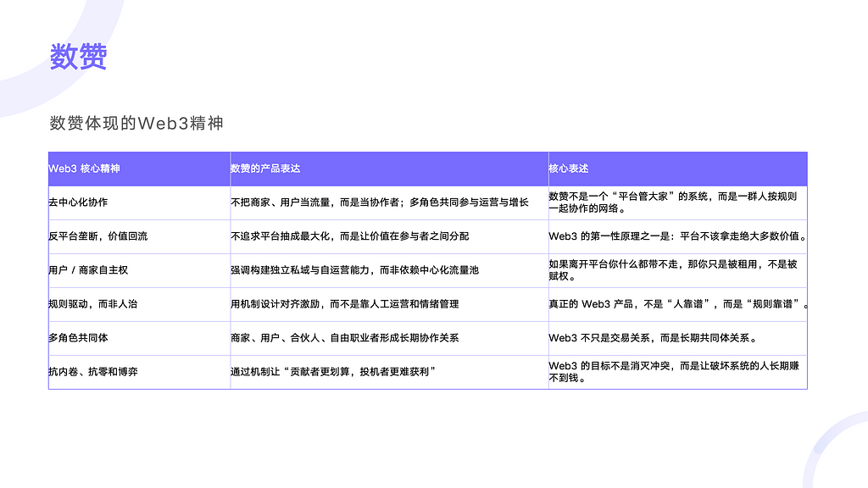Screen dimensions: 868x488
Task: Select the "用户 / 商家自主权" cell
Action: 88,270
